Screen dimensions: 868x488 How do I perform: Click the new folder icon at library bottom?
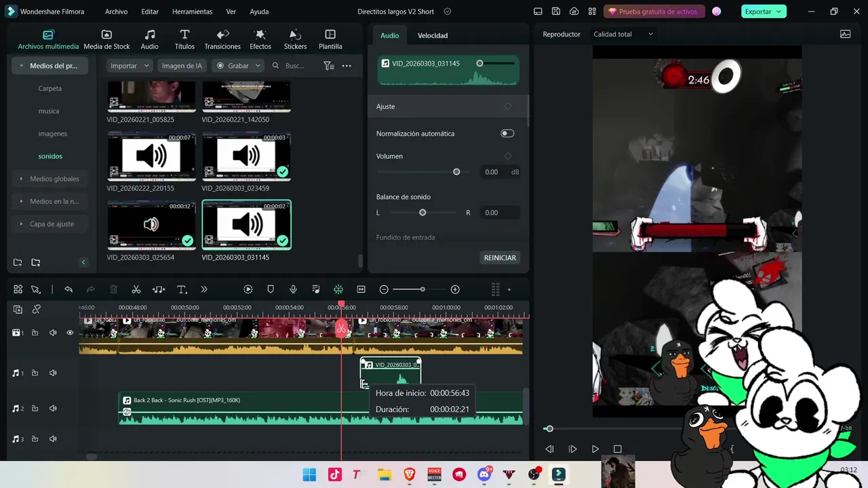pyautogui.click(x=18, y=262)
